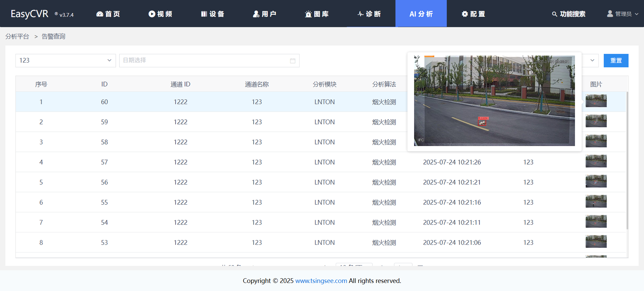Click the configuration gear icon

coord(465,14)
